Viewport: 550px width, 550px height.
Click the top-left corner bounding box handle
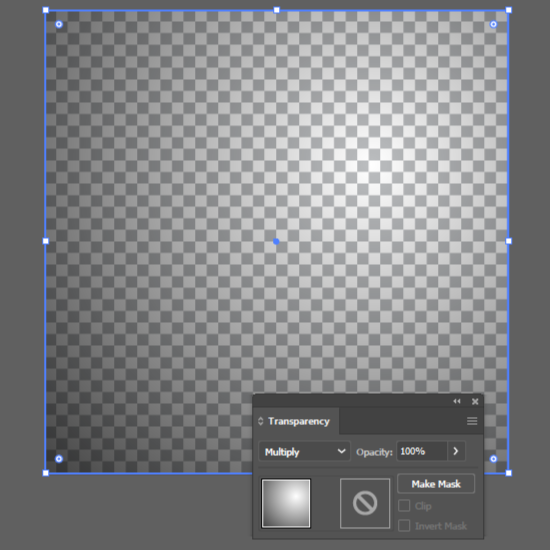pos(46,10)
